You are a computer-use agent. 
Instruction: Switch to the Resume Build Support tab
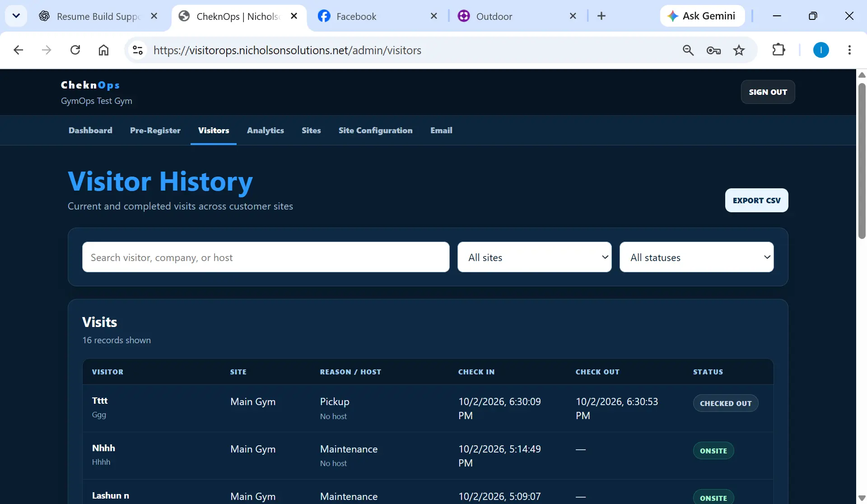(x=98, y=16)
